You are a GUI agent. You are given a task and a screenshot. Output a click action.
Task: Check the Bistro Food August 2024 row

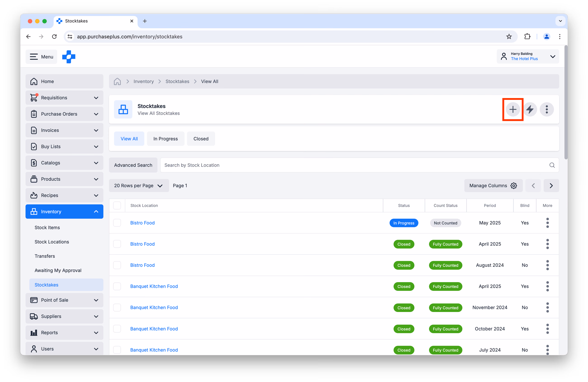[x=117, y=265]
